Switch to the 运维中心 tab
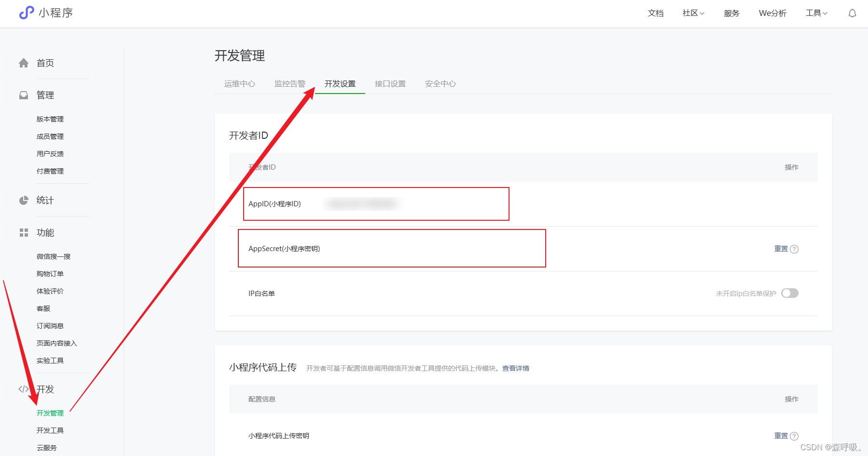 tap(240, 83)
